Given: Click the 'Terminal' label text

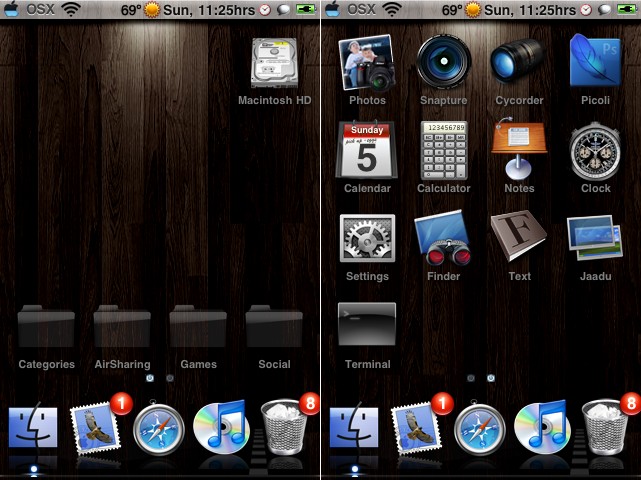Looking at the screenshot, I should pos(368,364).
